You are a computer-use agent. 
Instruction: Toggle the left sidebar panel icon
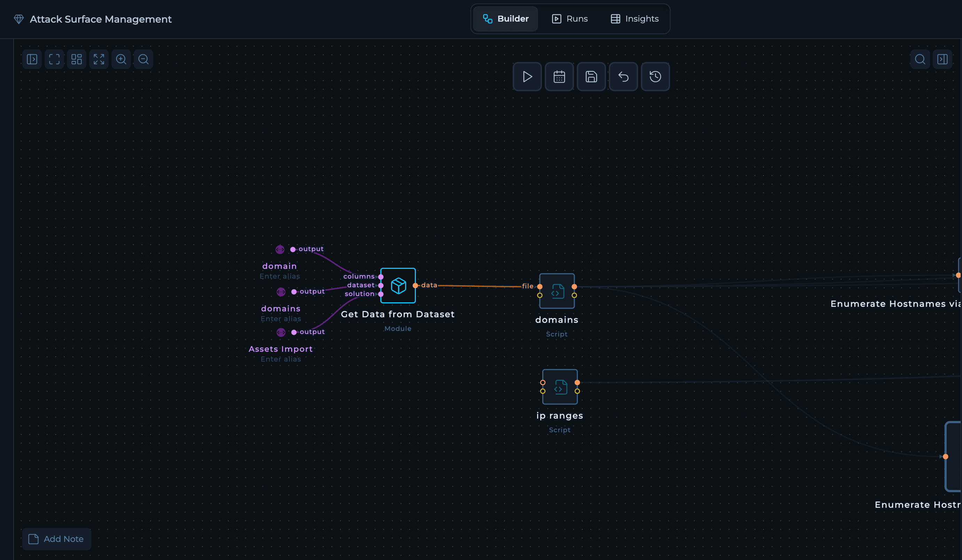tap(32, 59)
